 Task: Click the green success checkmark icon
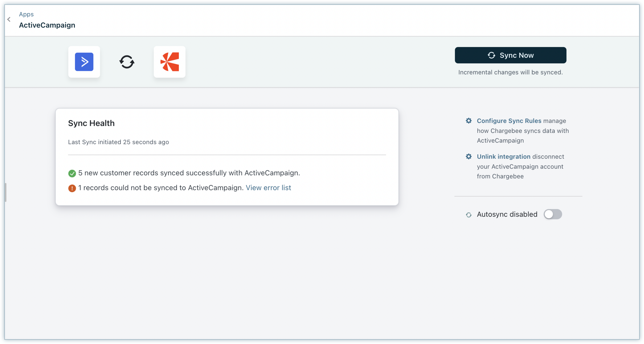pos(72,173)
